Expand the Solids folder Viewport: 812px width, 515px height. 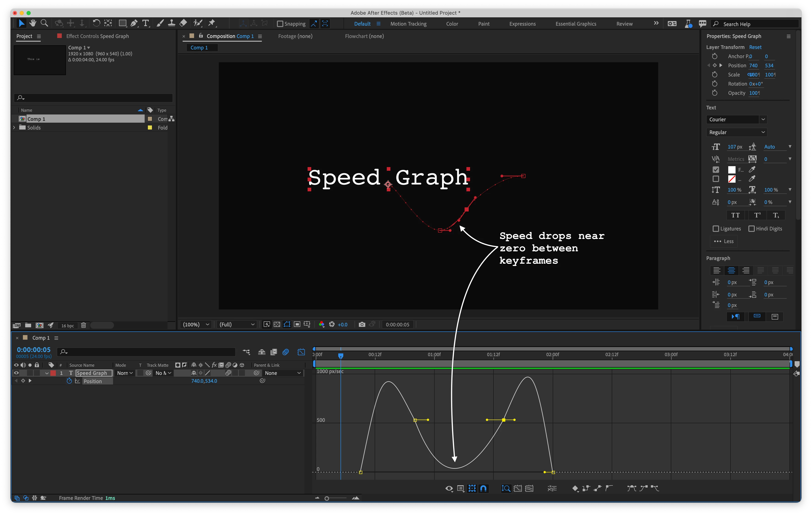14,127
